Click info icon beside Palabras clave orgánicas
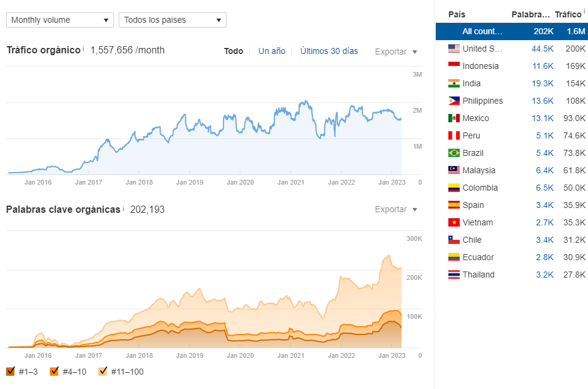The width and height of the screenshot is (588, 389). click(123, 209)
